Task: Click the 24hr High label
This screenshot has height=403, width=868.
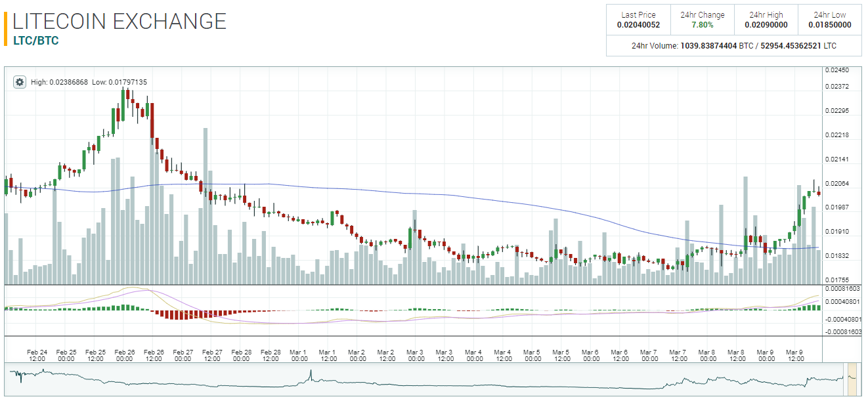Action: point(766,15)
